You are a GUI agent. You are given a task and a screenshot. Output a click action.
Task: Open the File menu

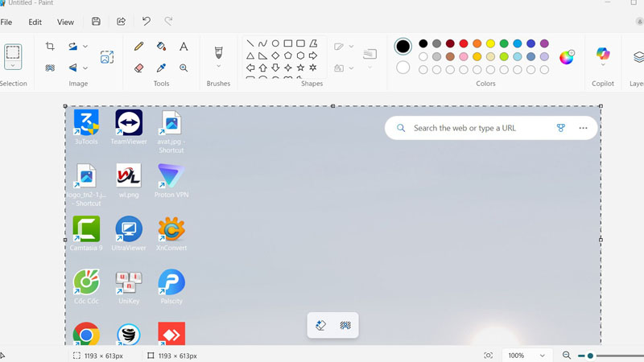(x=6, y=23)
